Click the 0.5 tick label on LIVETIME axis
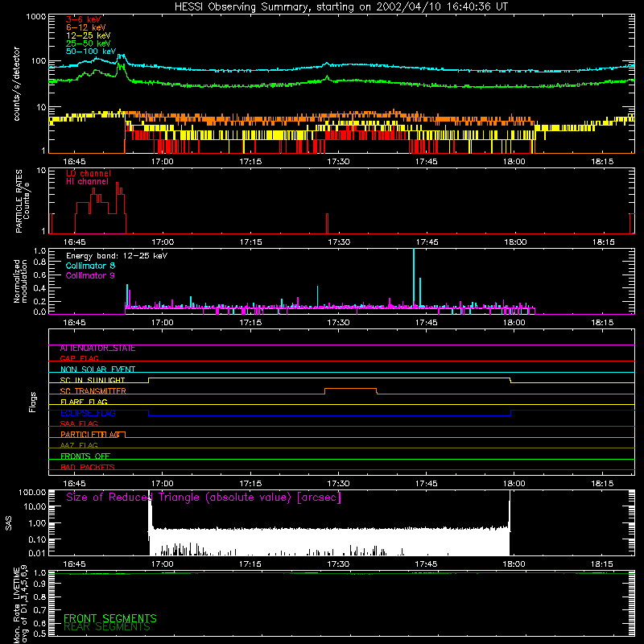Viewport: 644px width, 644px height. click(x=39, y=634)
